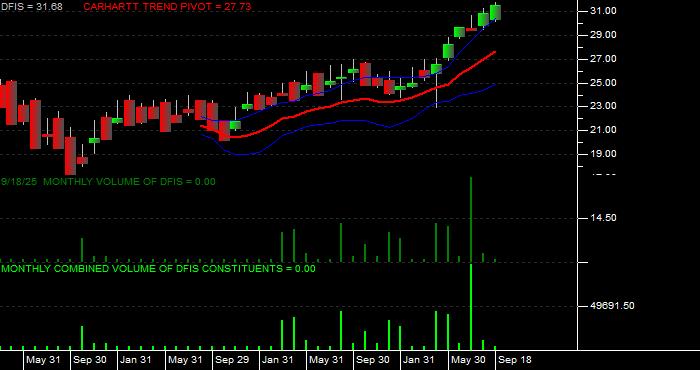Viewport: 700px width, 370px height.
Task: Click the latest green candlestick near 31.00
Action: [495, 12]
